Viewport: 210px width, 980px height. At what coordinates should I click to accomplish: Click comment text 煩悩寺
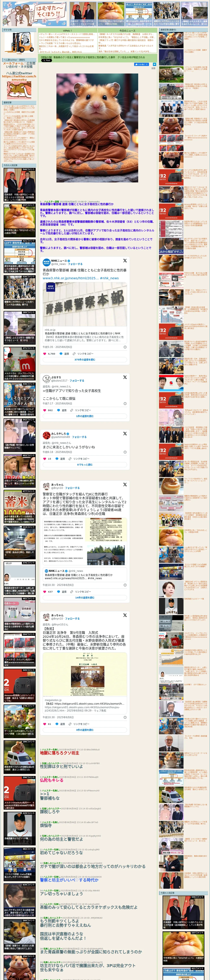click(x=46, y=825)
